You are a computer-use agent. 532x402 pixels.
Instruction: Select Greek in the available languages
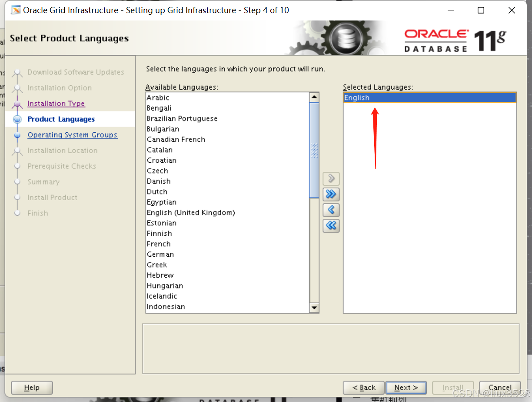[227, 265]
